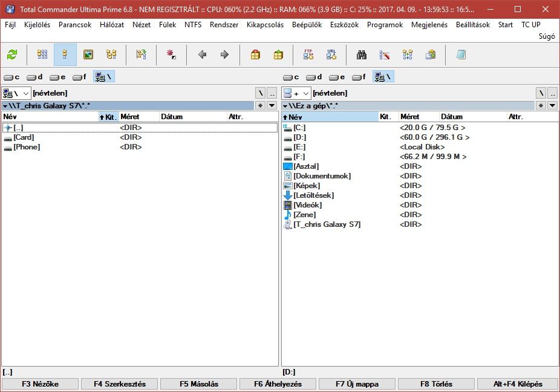Open the notepad toolbar icon
560x392 pixels.
[x=461, y=54]
